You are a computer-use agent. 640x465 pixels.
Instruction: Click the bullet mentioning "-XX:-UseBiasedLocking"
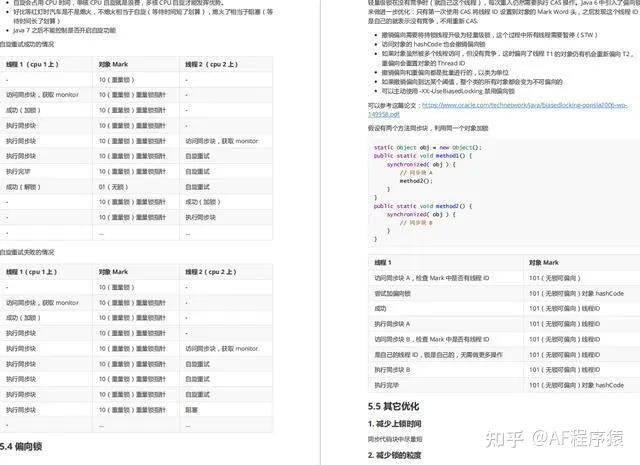click(x=448, y=91)
